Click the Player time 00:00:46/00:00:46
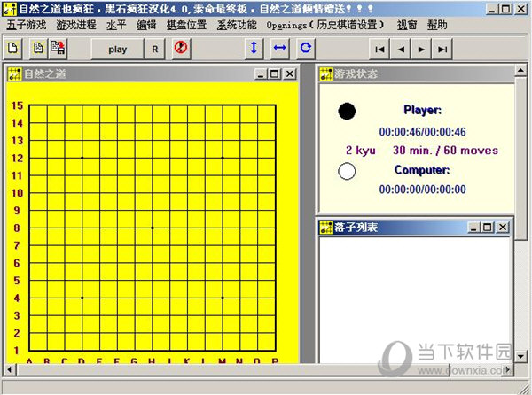The image size is (532, 395). point(422,132)
